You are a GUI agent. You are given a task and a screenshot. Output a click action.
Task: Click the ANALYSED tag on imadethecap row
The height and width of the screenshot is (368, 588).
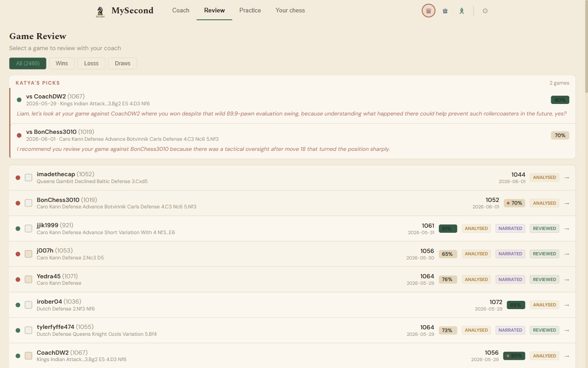tap(544, 178)
